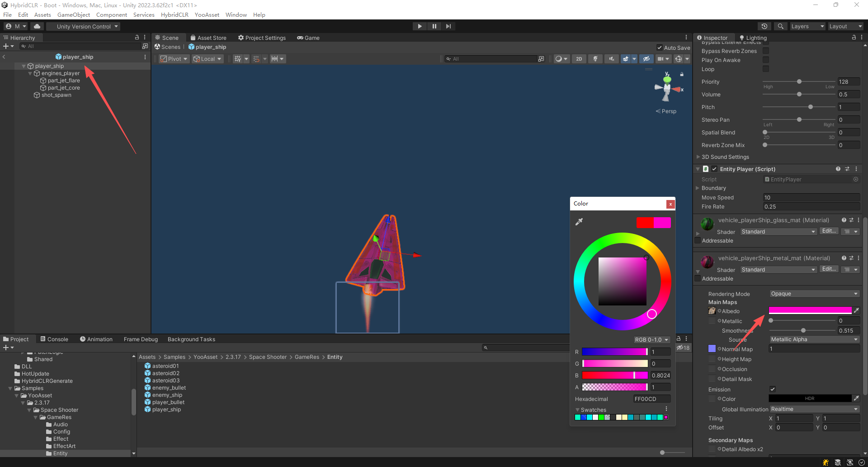The image size is (868, 467).
Task: Switch to the Game tab
Action: pos(308,38)
